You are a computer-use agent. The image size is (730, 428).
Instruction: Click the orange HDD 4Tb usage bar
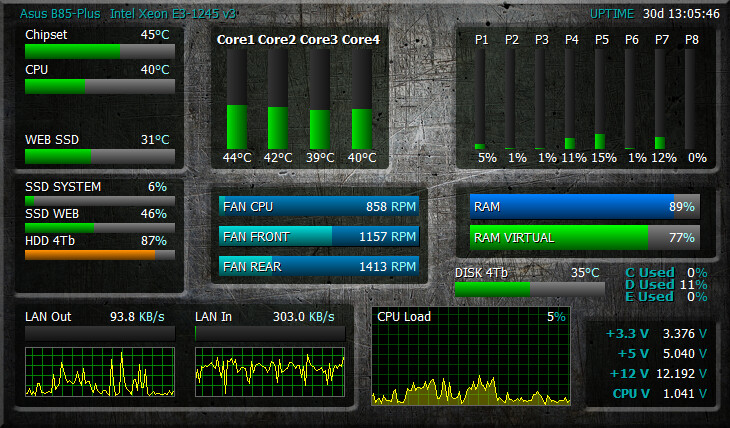(99, 255)
